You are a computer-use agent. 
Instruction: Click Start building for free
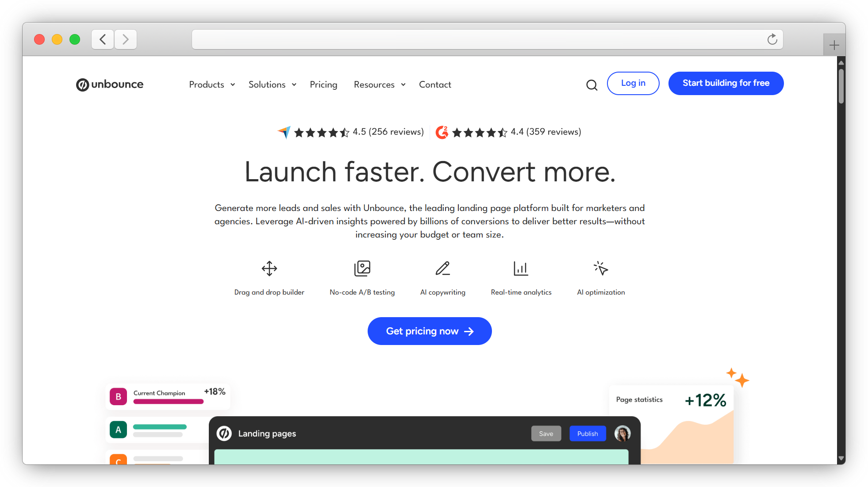coord(726,83)
